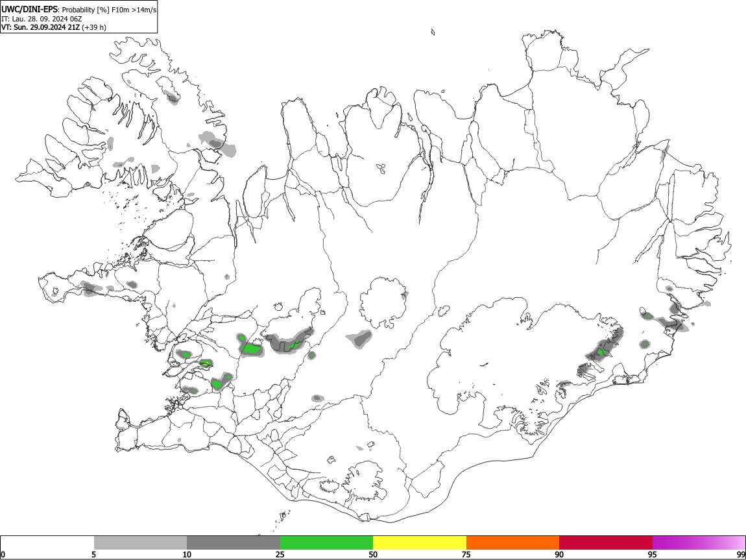The height and width of the screenshot is (560, 746).
Task: Click the 'VT: Sun. 29.09.2024 21Z' line
Action: click(40, 27)
